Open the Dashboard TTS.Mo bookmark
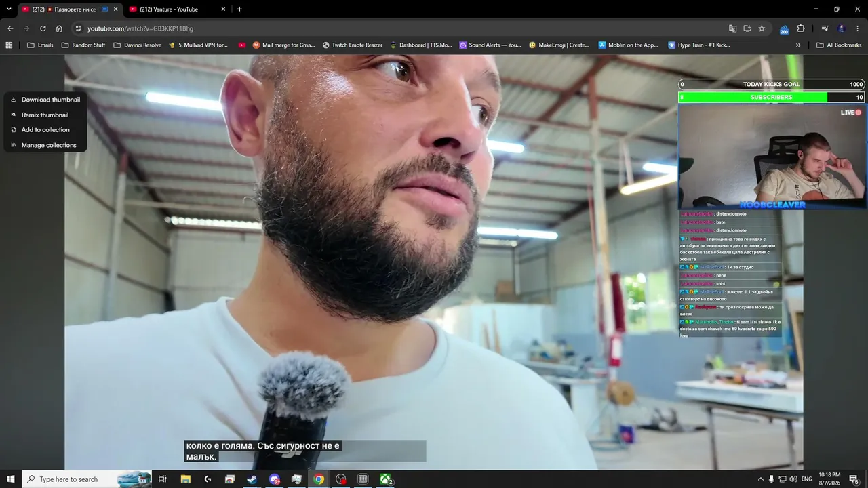This screenshot has width=868, height=488. (420, 45)
